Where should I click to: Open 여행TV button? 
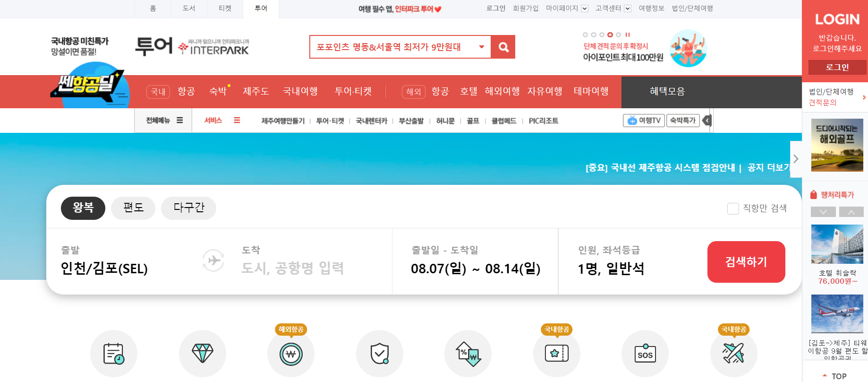coord(644,121)
